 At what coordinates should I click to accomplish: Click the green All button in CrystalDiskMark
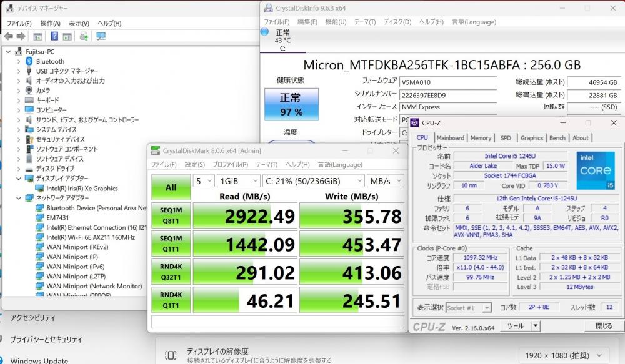point(171,187)
